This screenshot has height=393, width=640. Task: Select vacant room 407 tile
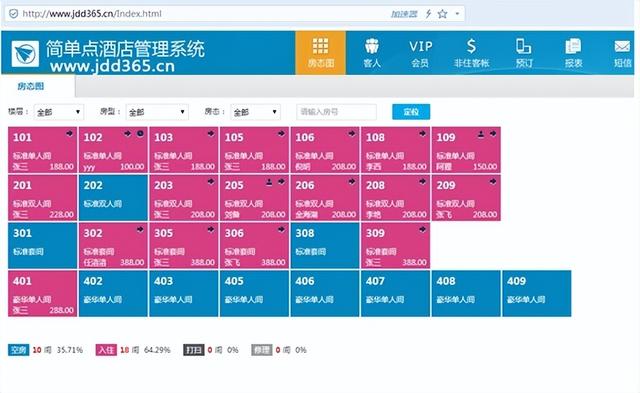(396, 293)
